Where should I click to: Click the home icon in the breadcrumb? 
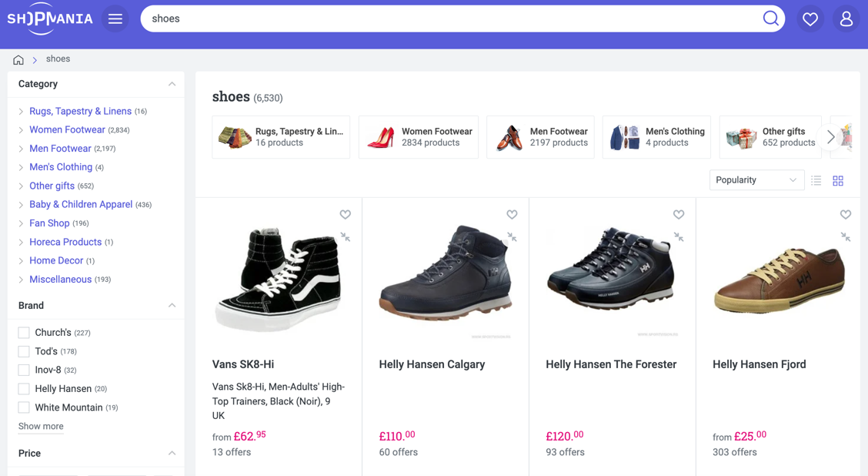coord(18,59)
